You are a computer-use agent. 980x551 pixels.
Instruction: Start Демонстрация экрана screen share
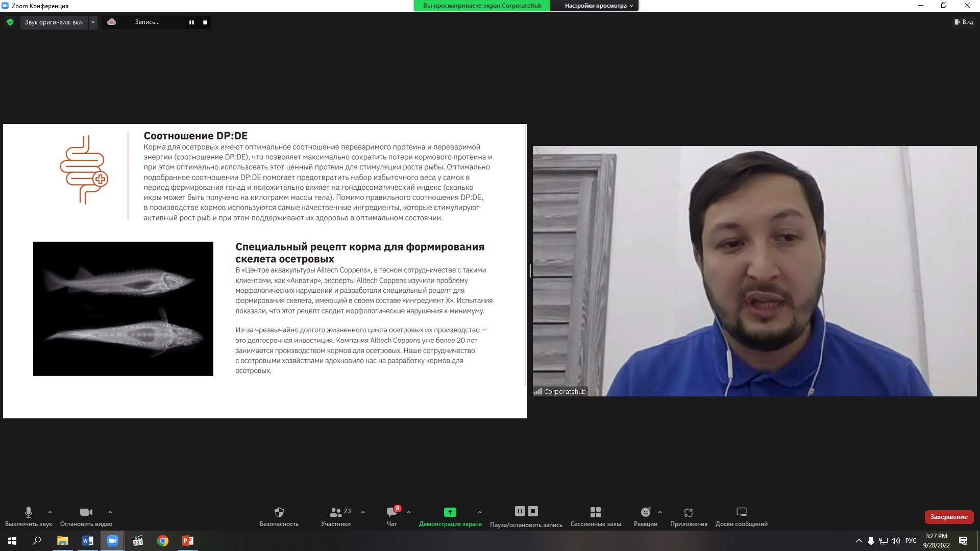pyautogui.click(x=450, y=516)
